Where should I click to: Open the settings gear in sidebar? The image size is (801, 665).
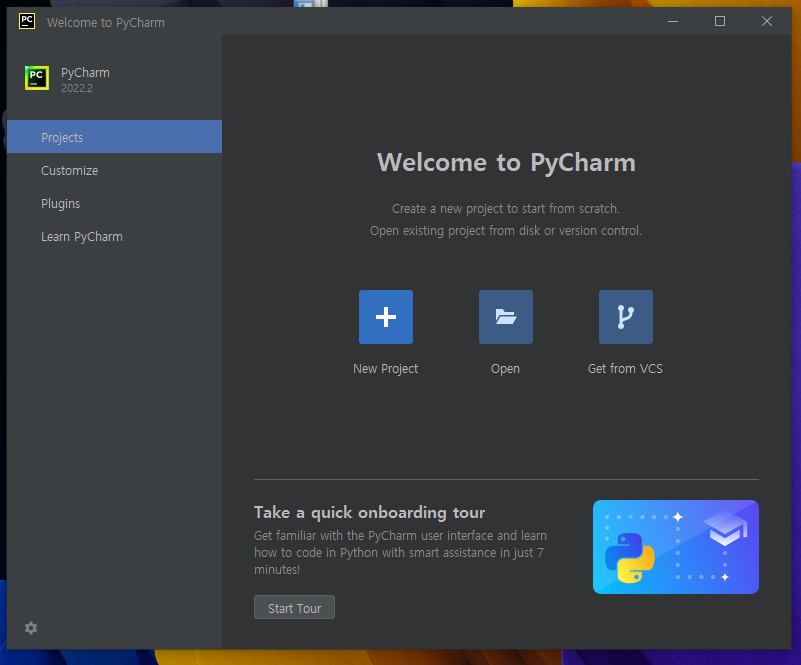[31, 628]
